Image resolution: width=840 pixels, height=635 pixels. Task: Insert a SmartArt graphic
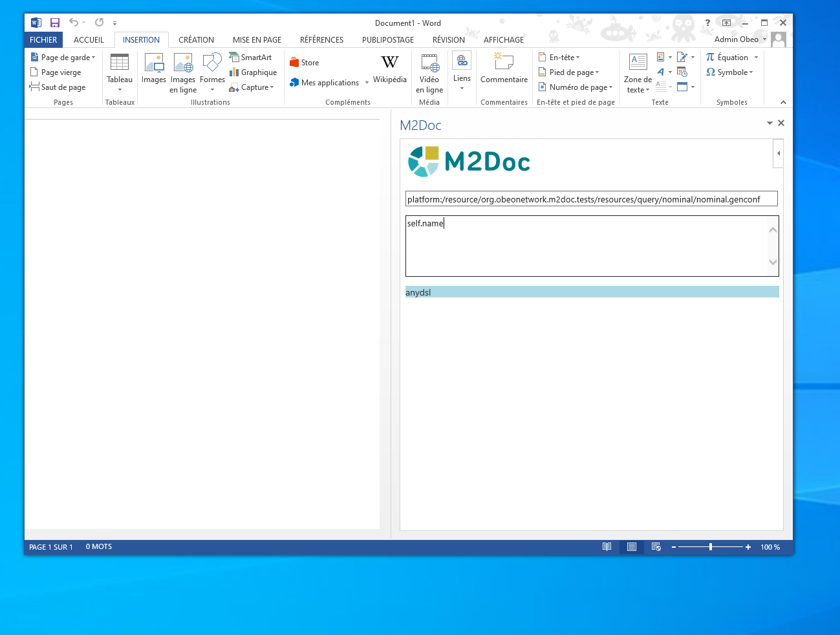pos(251,58)
